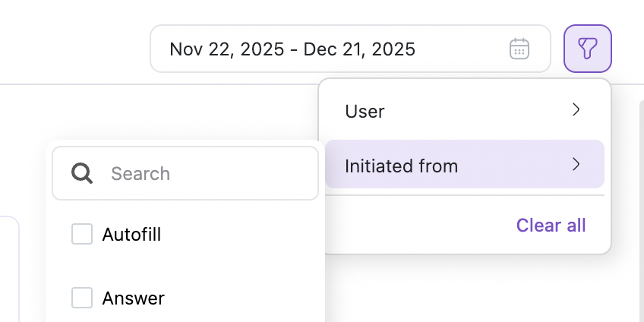Click the Clear all link
644x322 pixels.
(x=551, y=226)
